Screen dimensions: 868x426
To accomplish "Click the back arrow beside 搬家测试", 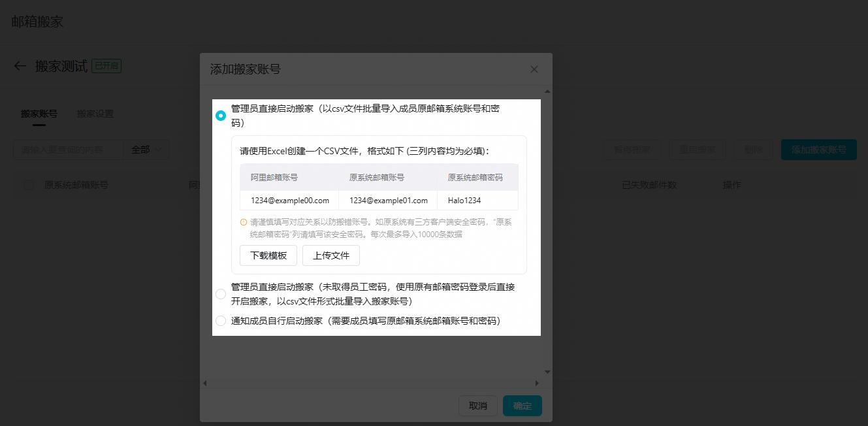I will tap(20, 66).
